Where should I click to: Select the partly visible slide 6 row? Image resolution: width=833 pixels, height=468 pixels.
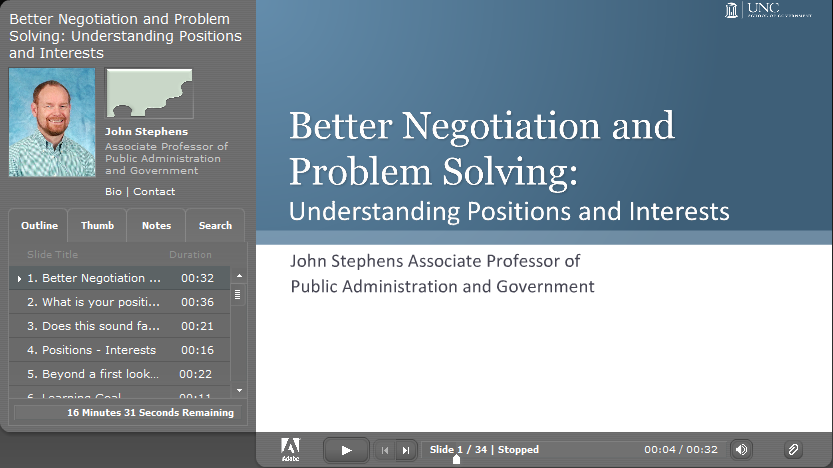coord(120,393)
